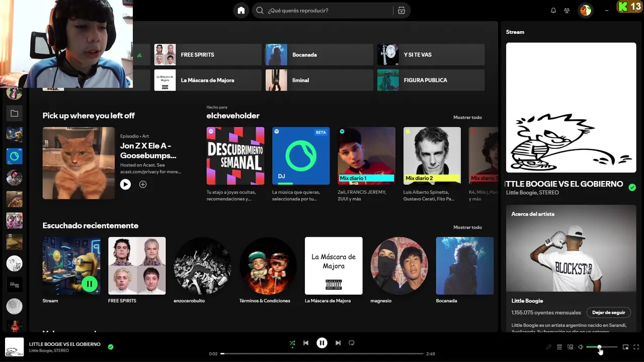The height and width of the screenshot is (362, 644).
Task: Adjust the volume slider
Action: tap(602, 347)
